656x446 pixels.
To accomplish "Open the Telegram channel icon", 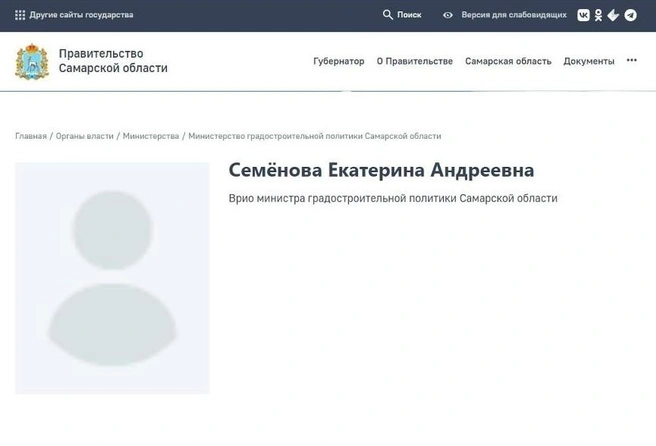I will point(630,15).
